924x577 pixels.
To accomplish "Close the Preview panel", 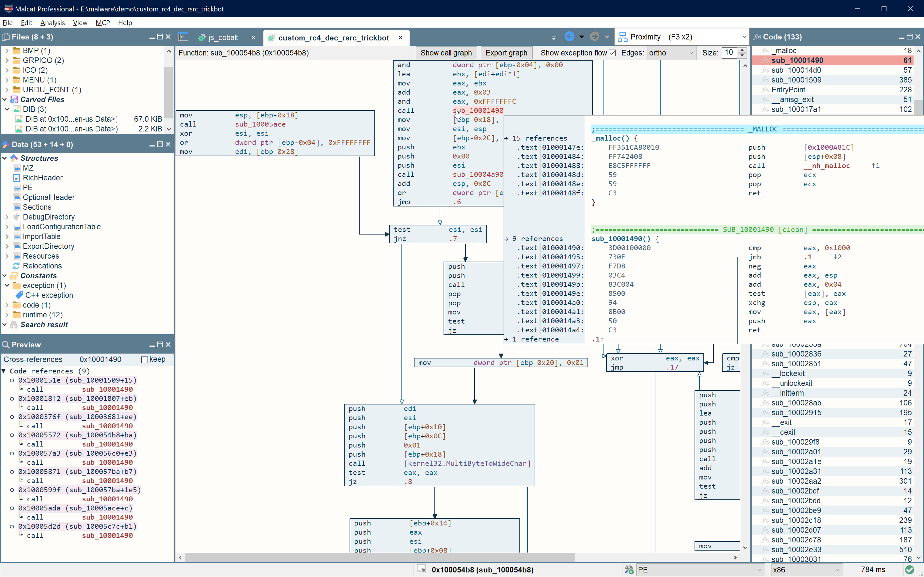I will pyautogui.click(x=168, y=344).
